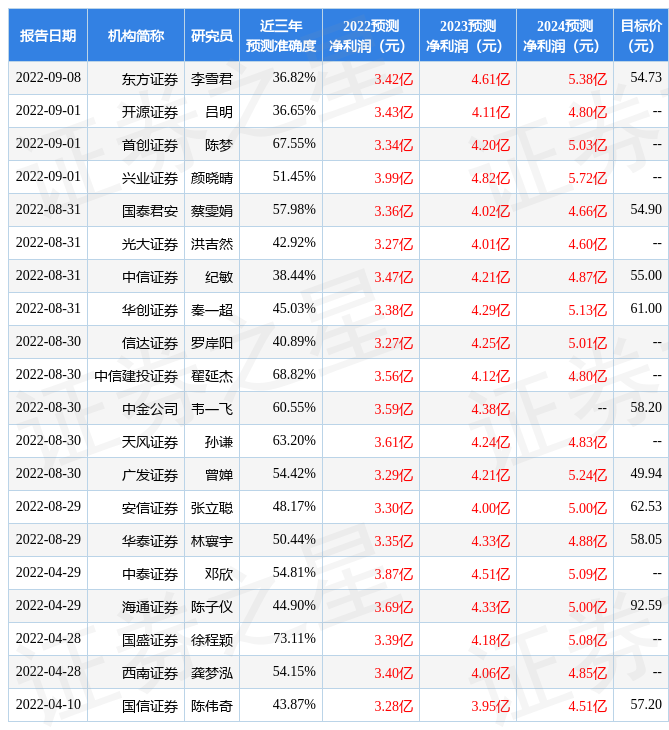The width and height of the screenshot is (669, 730).
Task: Click target price 61.00
Action: coord(646,309)
